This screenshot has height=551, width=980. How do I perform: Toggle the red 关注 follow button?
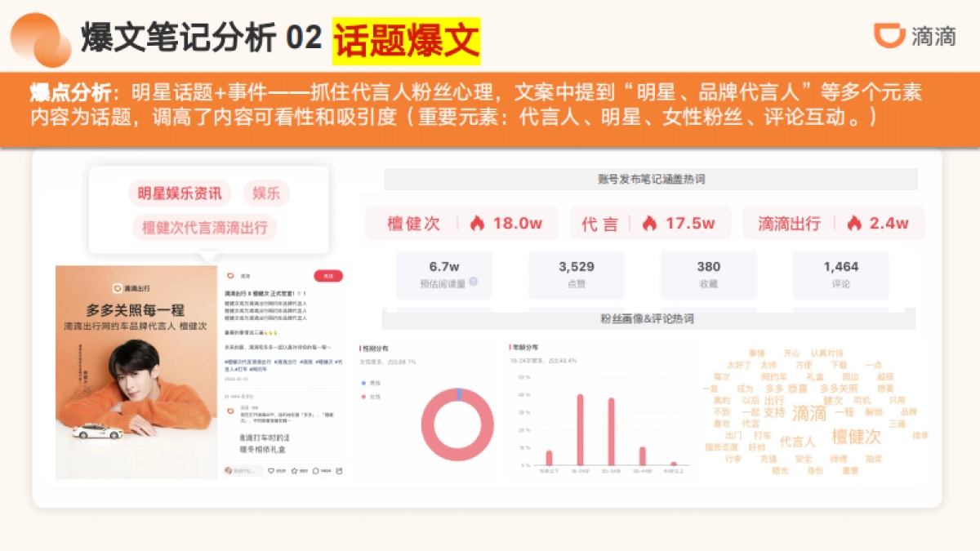point(327,275)
